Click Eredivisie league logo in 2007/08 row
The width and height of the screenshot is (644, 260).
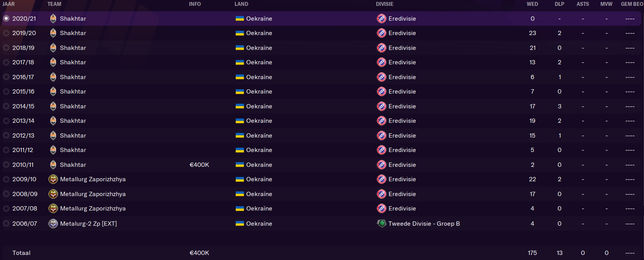tap(381, 209)
